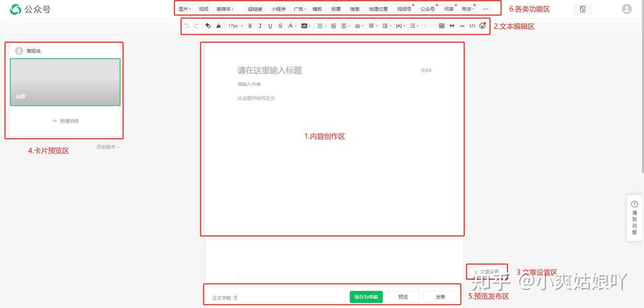
Task: Open the user avatar menu
Action: click(x=627, y=9)
